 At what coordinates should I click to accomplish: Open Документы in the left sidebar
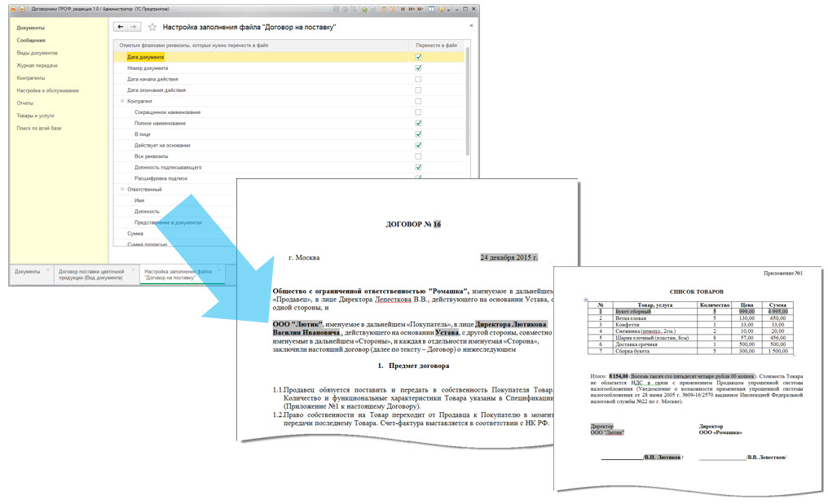[31, 28]
